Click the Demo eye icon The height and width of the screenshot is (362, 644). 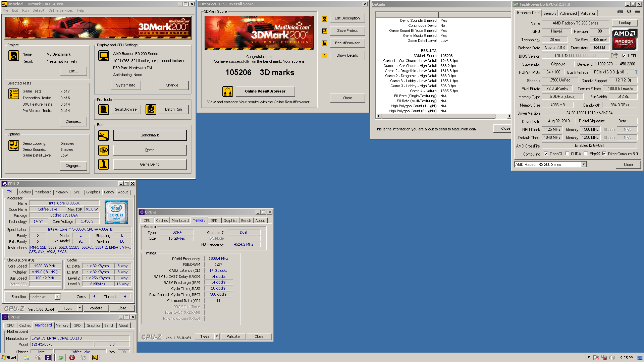coord(104,150)
